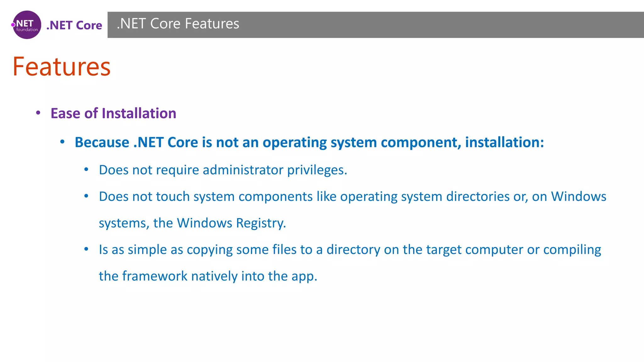
Task: Click the empty gray header bar area
Action: (x=440, y=25)
